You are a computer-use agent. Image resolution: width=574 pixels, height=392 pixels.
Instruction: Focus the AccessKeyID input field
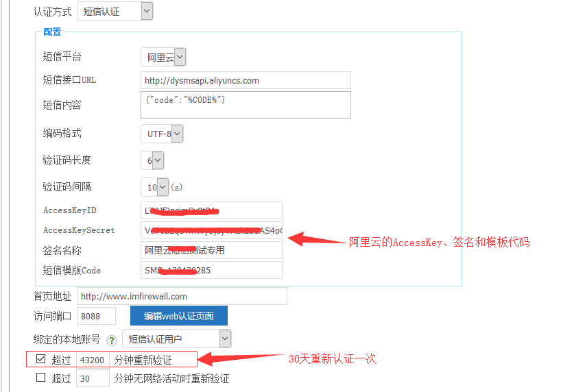211,210
